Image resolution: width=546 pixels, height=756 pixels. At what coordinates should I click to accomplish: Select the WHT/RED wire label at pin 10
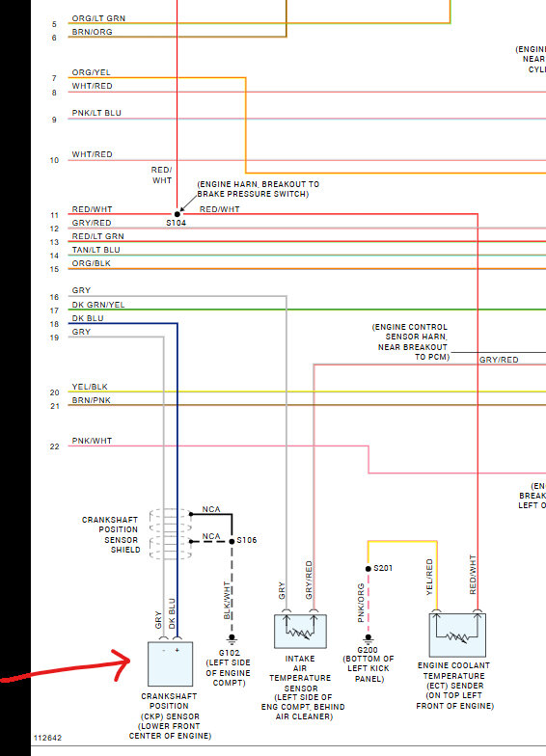click(x=93, y=154)
